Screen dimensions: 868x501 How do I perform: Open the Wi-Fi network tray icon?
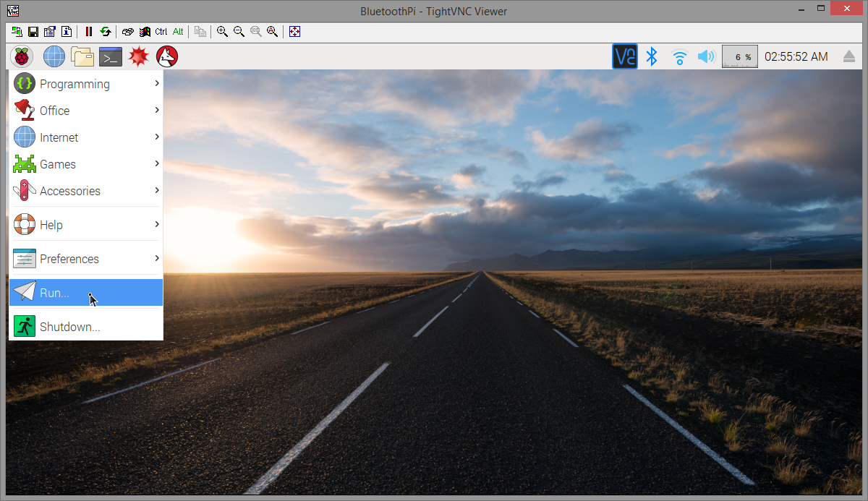tap(679, 56)
